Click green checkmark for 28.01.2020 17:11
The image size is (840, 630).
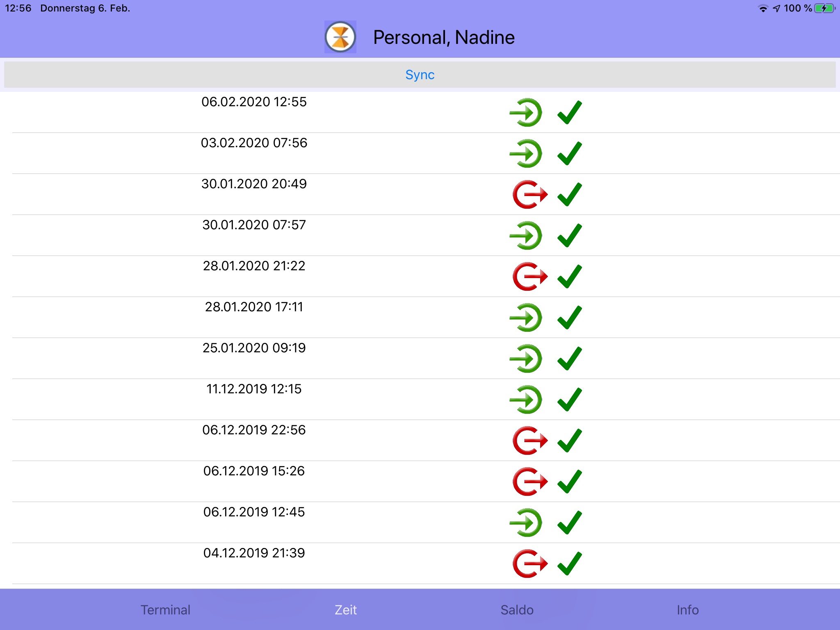pos(570,317)
